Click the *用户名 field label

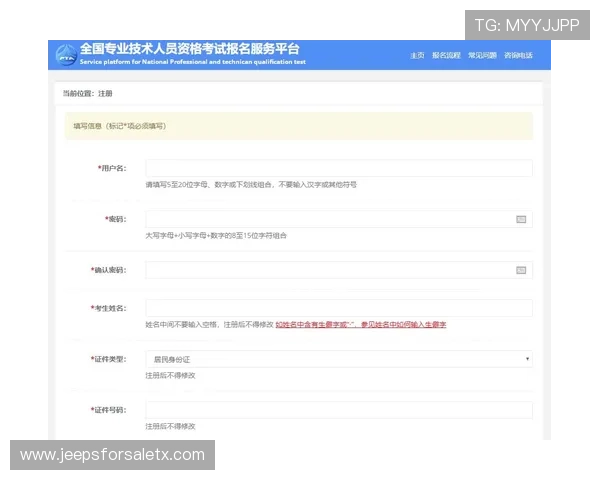click(112, 168)
